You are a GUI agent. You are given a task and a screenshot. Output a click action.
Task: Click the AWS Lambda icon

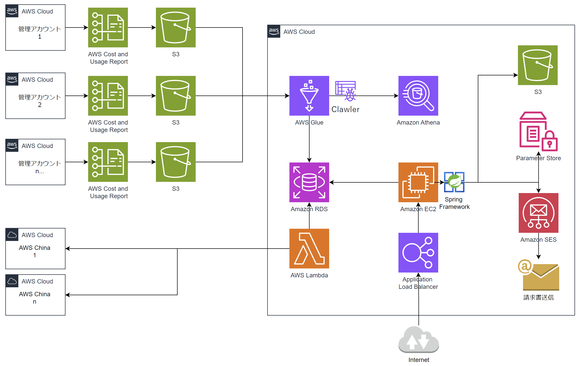point(309,249)
